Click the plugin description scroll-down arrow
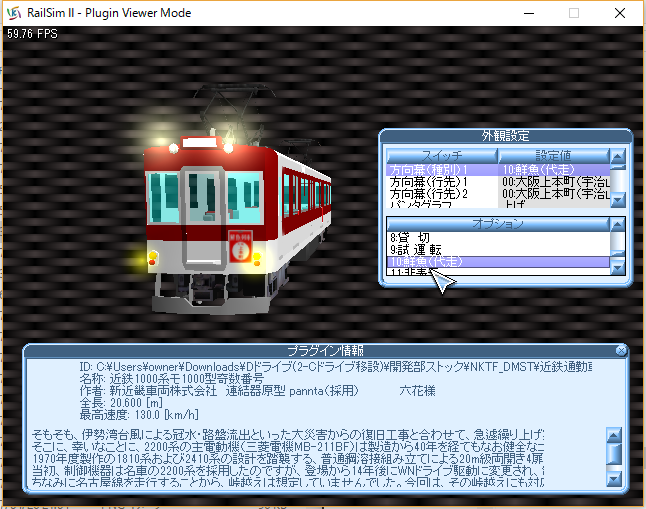 point(614,479)
